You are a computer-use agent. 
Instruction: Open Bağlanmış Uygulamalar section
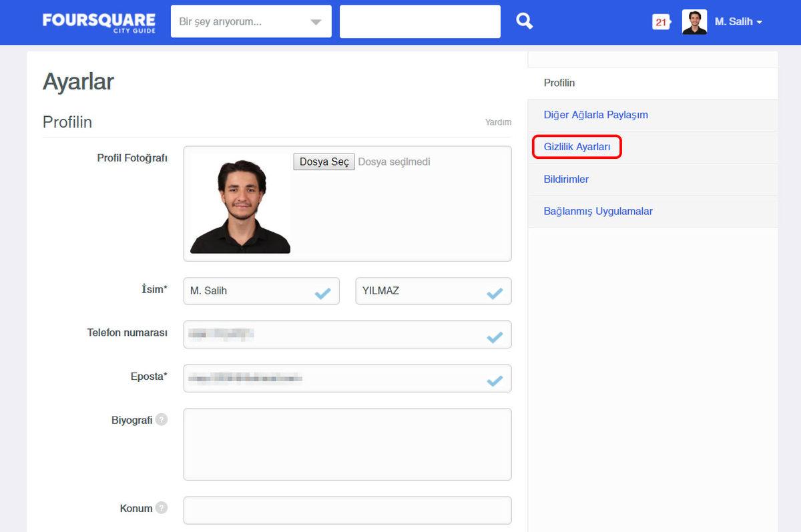(598, 211)
